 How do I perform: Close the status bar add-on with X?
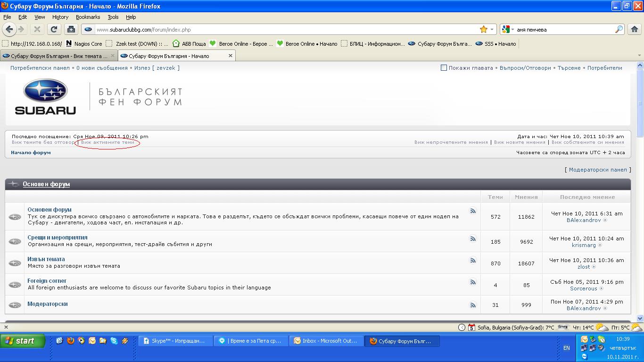pos(6,327)
